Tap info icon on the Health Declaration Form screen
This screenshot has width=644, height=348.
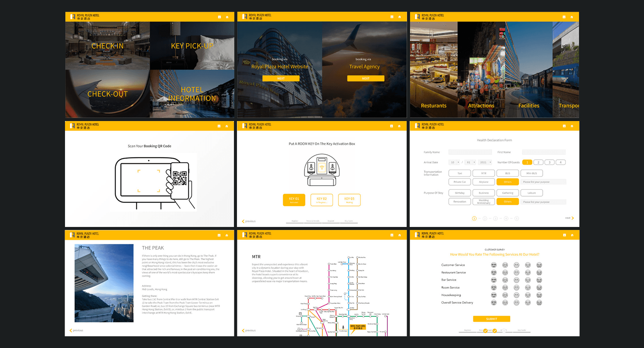pos(564,126)
